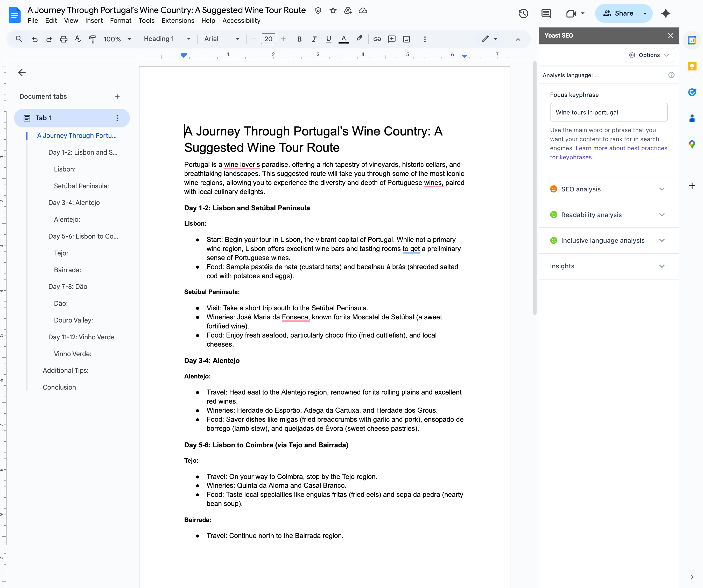The width and height of the screenshot is (703, 588).
Task: Open more toolbar options
Action: pos(425,39)
